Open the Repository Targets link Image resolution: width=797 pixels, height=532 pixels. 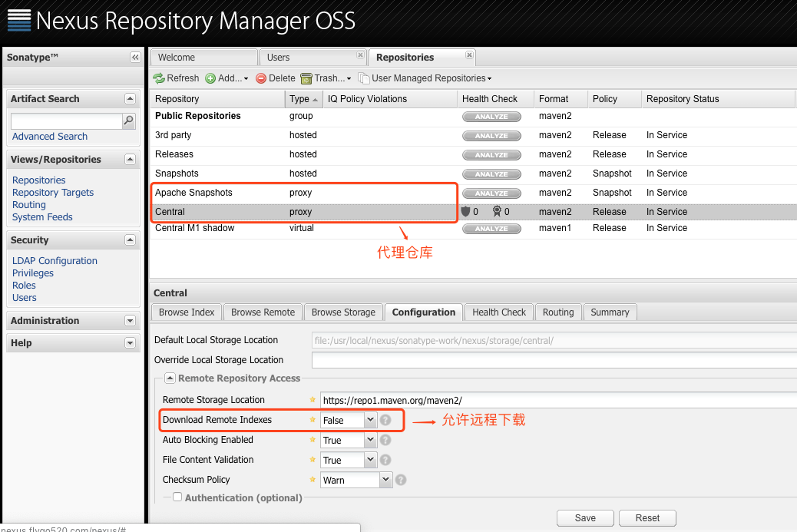[x=53, y=192]
